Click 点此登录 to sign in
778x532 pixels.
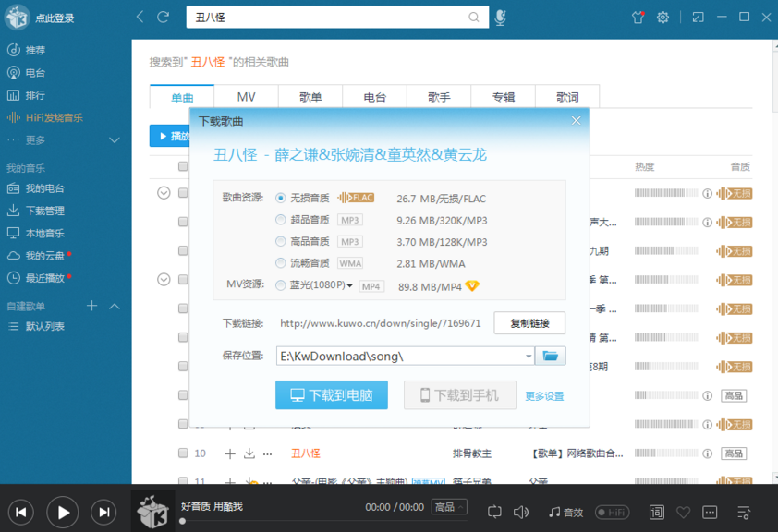(55, 18)
